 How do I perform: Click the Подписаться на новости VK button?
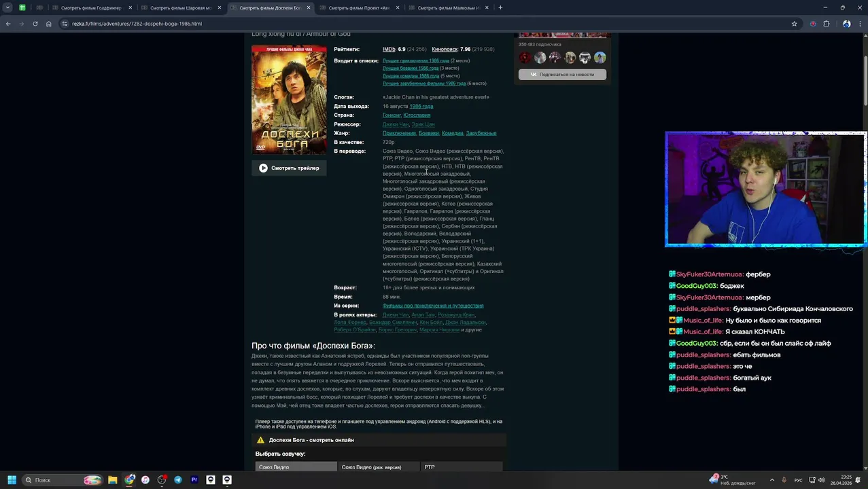tap(562, 74)
